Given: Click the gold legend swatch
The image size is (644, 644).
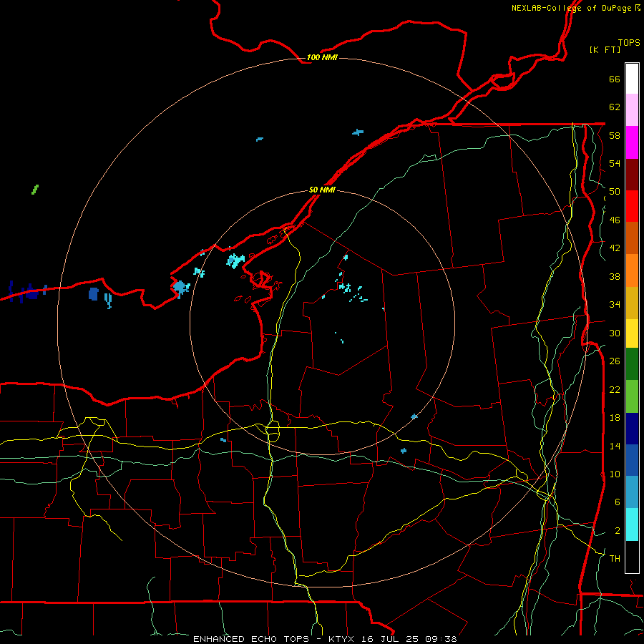Looking at the screenshot, I should coord(632,303).
